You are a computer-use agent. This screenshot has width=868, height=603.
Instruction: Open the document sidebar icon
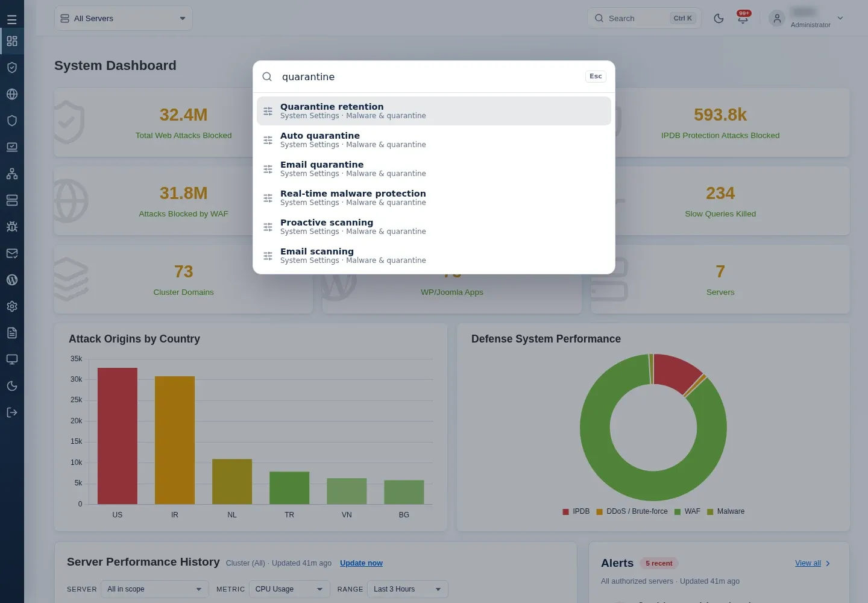coord(12,333)
